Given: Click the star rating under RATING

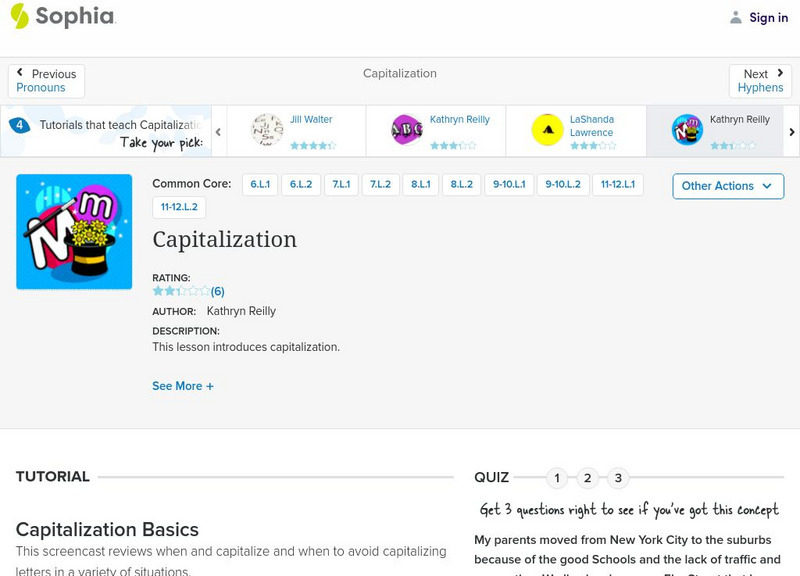Looking at the screenshot, I should (x=181, y=291).
